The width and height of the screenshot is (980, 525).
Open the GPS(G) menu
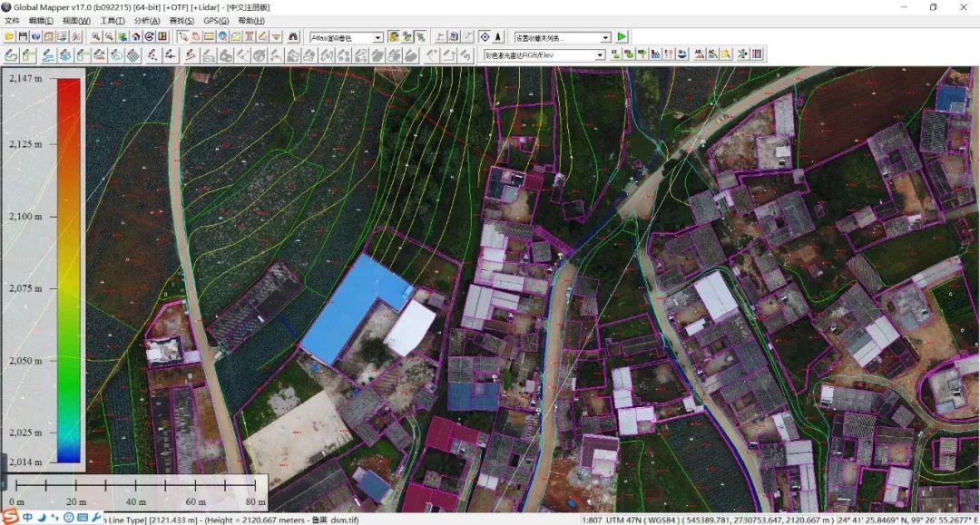click(216, 20)
